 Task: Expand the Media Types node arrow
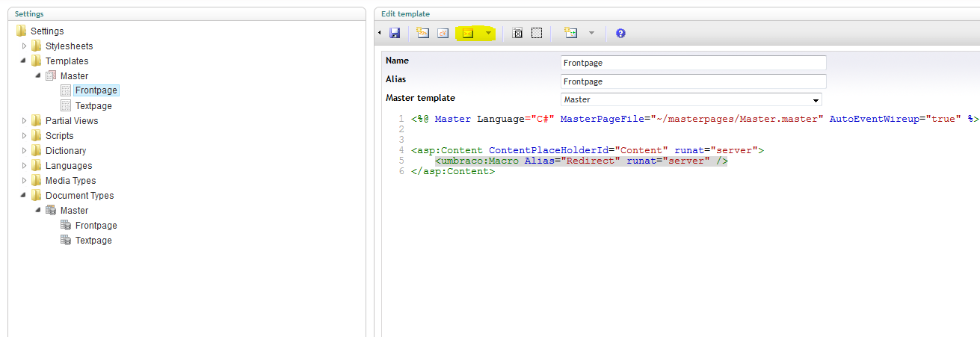tap(24, 181)
